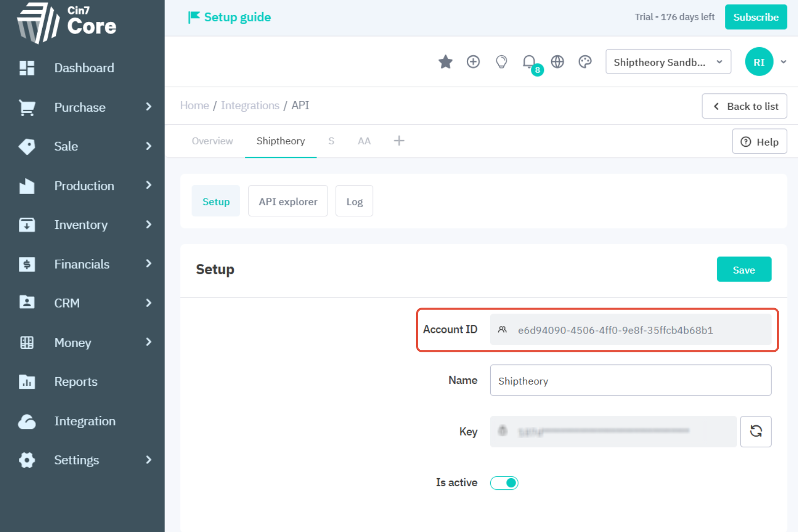Click the blurred Key field
Image resolution: width=798 pixels, height=532 pixels.
613,431
